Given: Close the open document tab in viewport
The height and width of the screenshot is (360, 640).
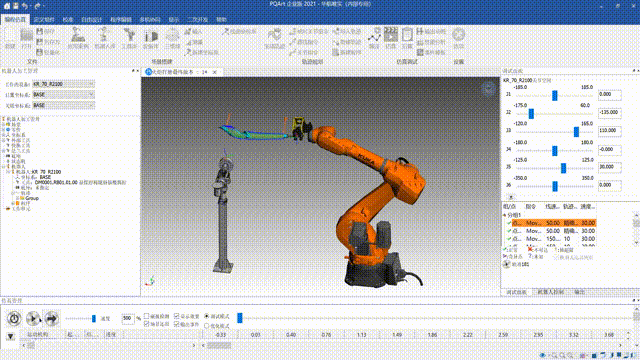Looking at the screenshot, I should point(214,72).
